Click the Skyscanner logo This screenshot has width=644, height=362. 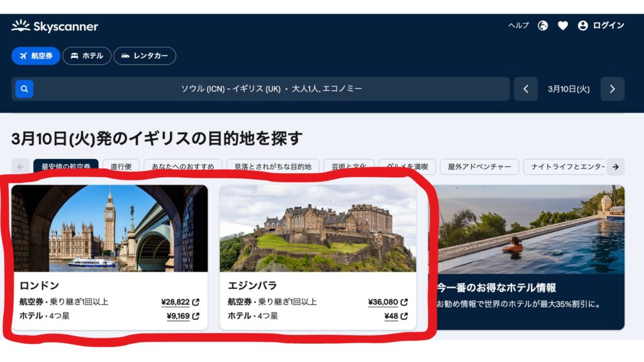click(x=55, y=26)
